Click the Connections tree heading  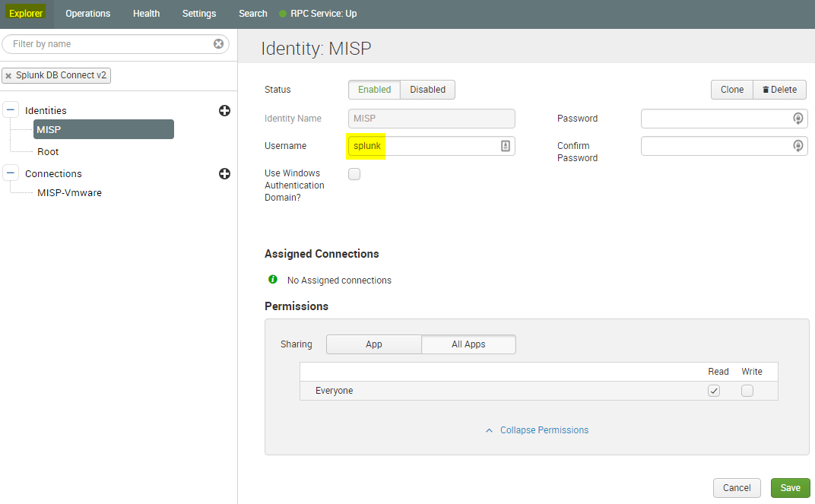pos(53,173)
